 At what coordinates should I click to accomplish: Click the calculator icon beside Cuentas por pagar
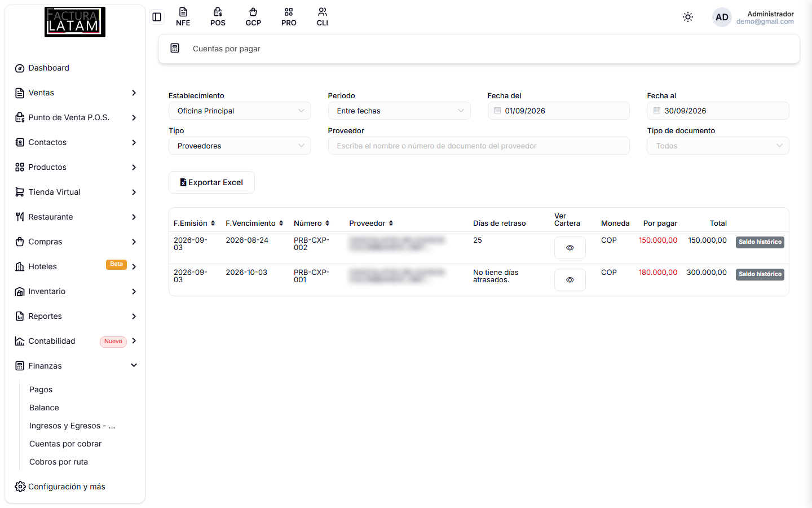175,49
